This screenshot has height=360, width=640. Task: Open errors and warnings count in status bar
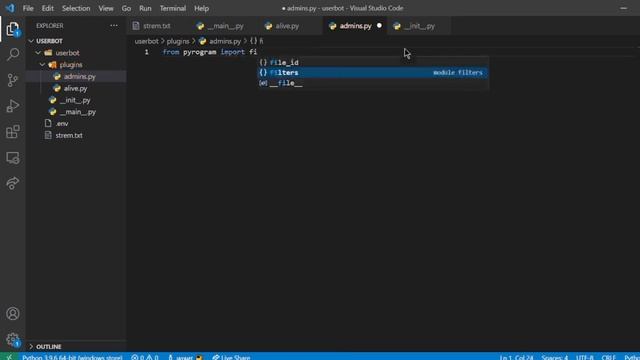coord(144,357)
